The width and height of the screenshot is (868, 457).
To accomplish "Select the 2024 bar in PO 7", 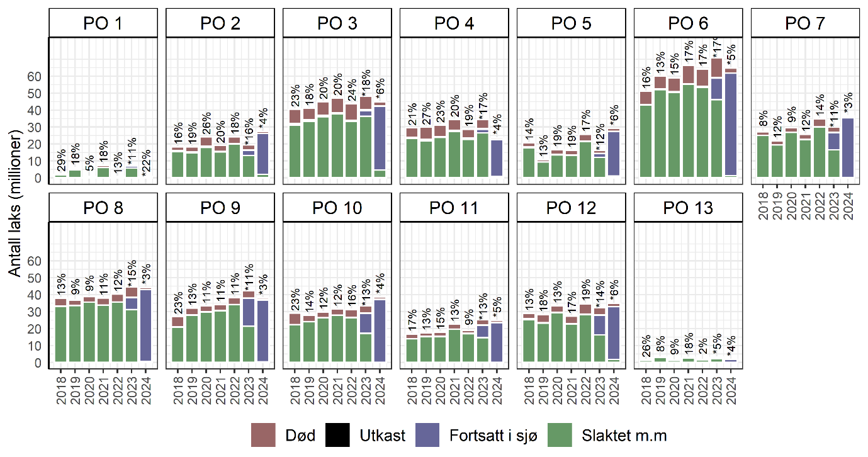I will 848,148.
